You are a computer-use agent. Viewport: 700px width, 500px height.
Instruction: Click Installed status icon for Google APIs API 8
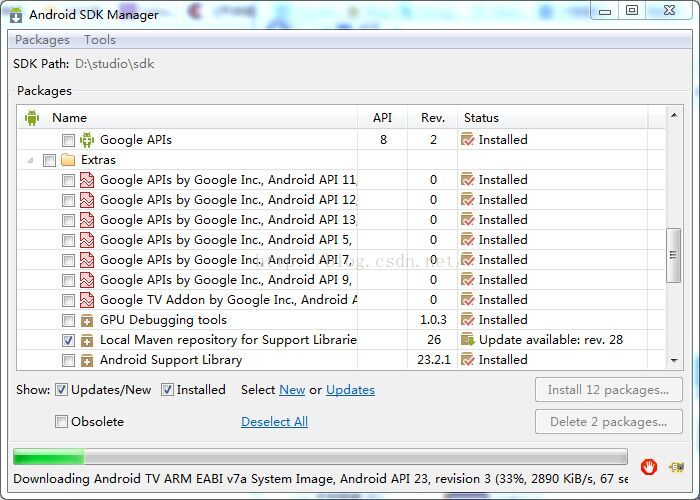pyautogui.click(x=467, y=140)
